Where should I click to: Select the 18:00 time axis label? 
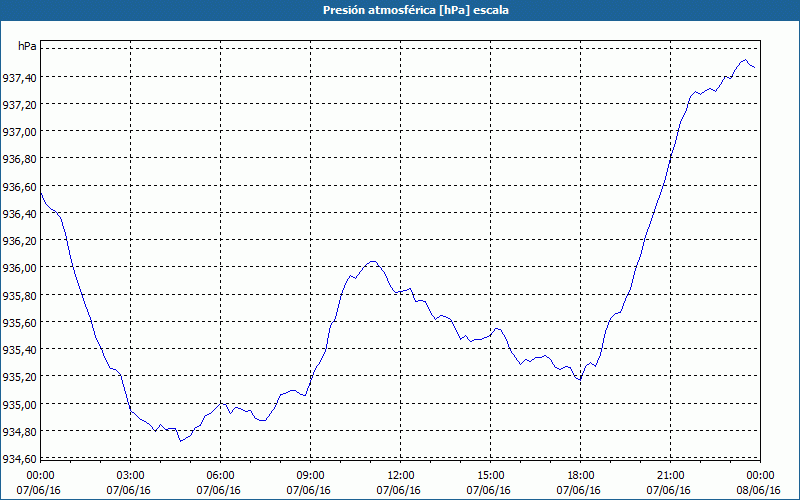581,475
